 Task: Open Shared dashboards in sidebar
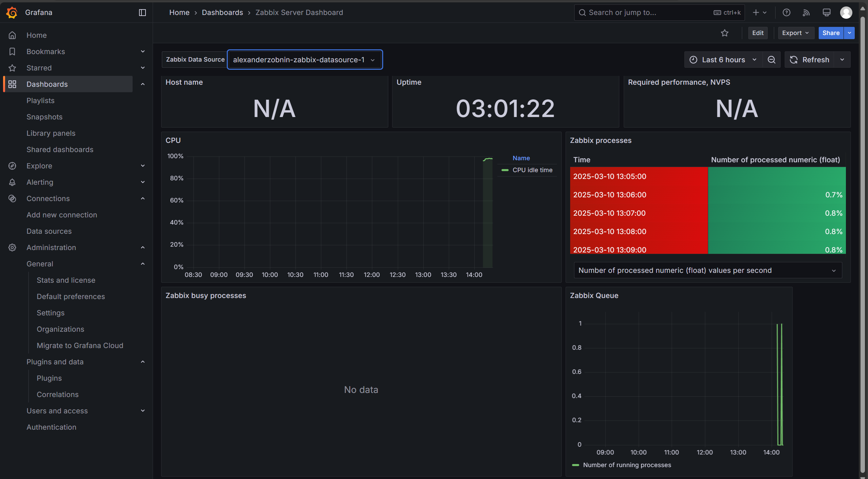(x=60, y=149)
